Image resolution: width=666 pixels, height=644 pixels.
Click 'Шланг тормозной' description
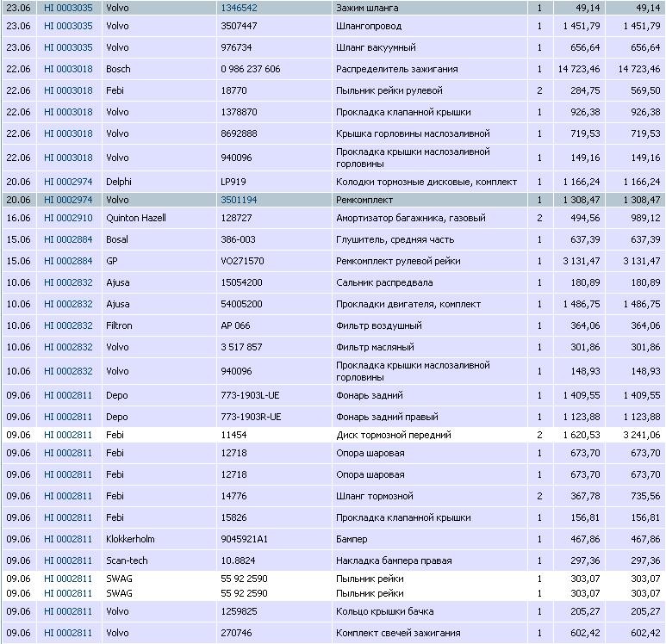click(x=374, y=496)
